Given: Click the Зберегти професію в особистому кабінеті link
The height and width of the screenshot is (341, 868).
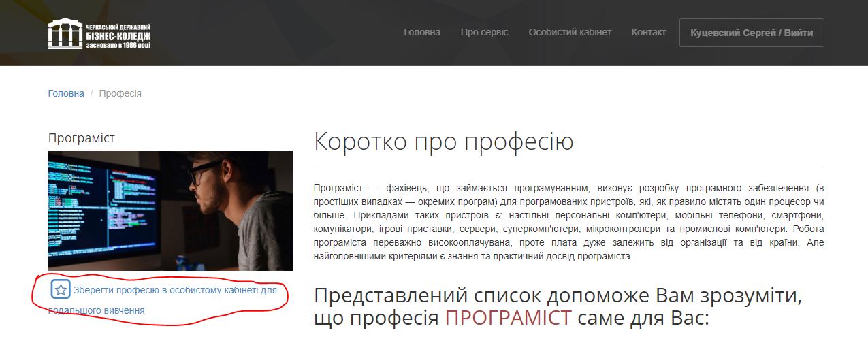Looking at the screenshot, I should click(163, 300).
